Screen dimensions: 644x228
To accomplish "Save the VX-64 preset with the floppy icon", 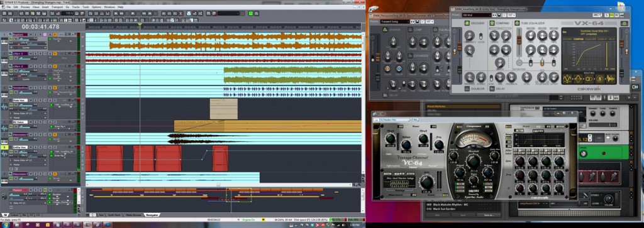I will coord(499,15).
